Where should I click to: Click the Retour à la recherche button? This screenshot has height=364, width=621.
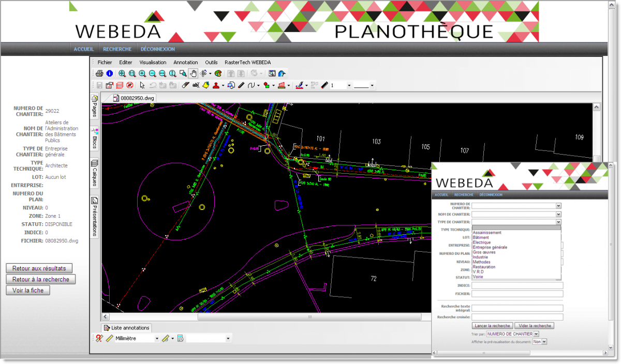pos(41,279)
